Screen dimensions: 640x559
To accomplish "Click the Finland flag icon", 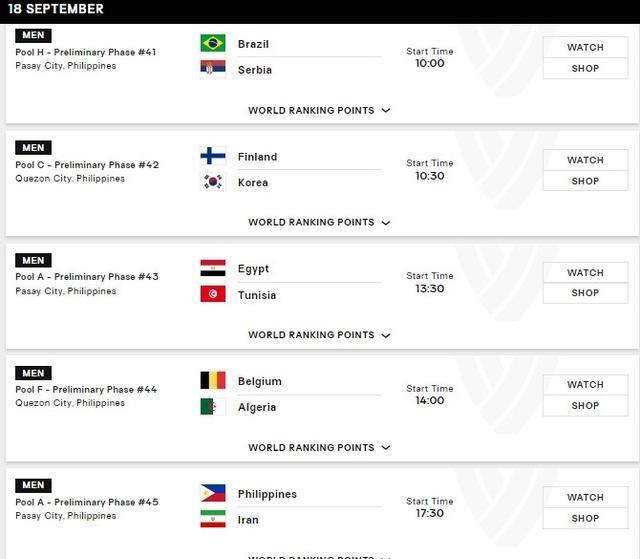I will click(x=212, y=156).
